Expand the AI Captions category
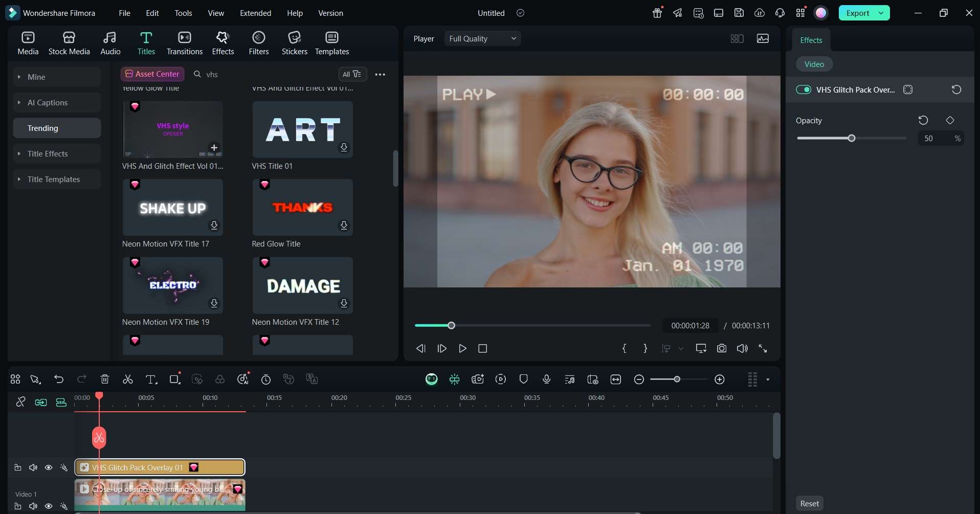Viewport: 980px width, 514px height. [x=57, y=102]
